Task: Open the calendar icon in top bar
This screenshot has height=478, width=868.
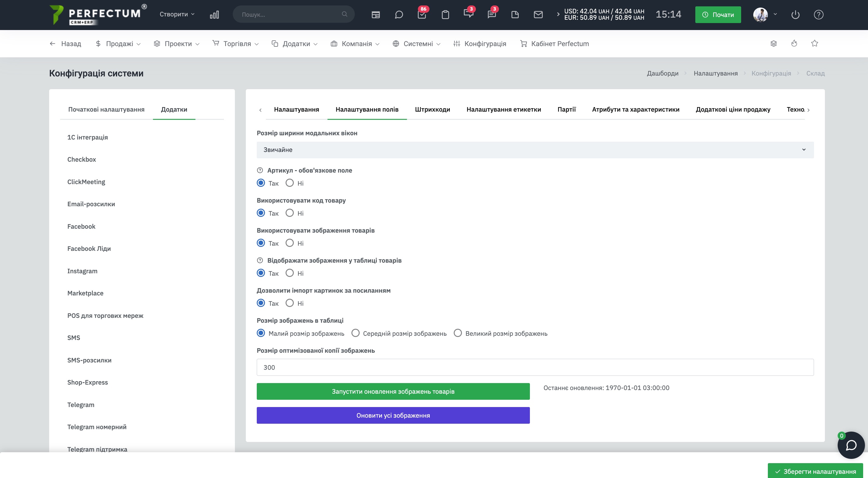Action: pyautogui.click(x=376, y=15)
